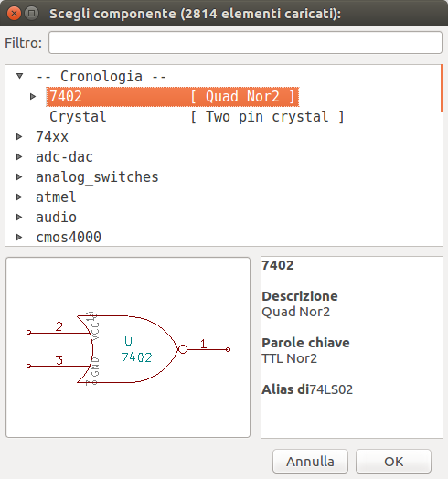Click the component list scrollbar
The width and height of the screenshot is (448, 479).
[442, 89]
